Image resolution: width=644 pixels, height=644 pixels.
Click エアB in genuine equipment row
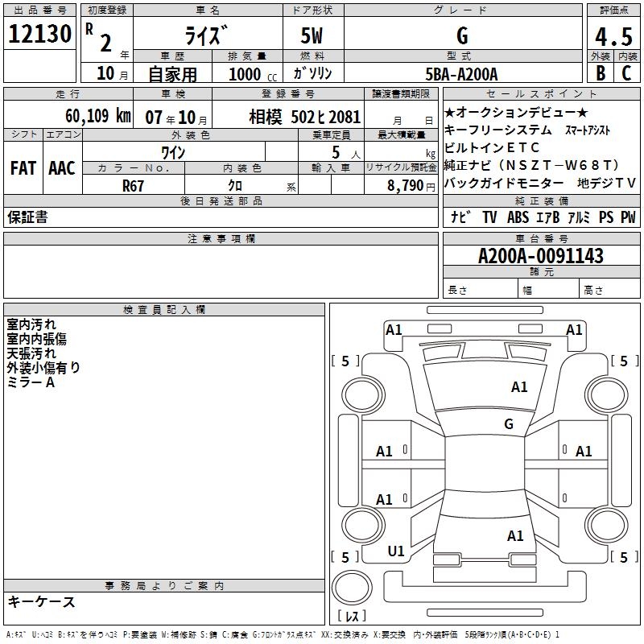548,217
